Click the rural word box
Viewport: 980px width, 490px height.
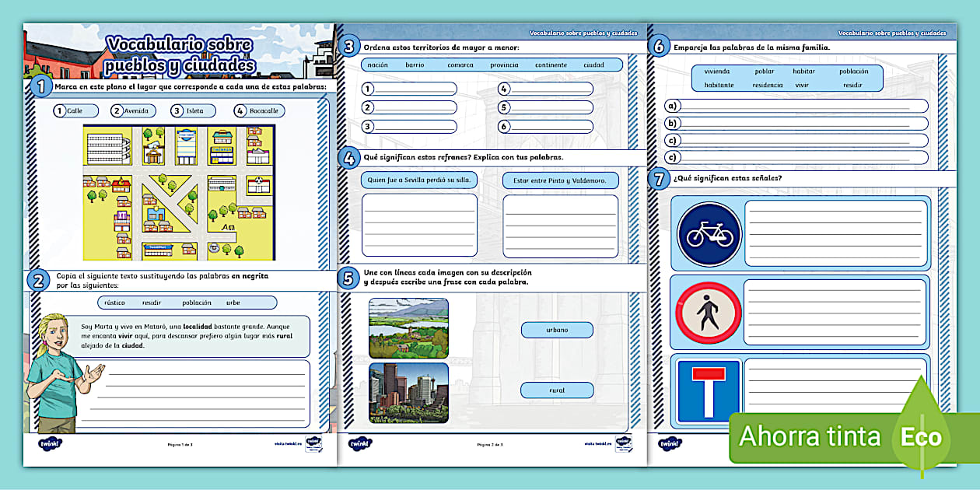pyautogui.click(x=557, y=390)
